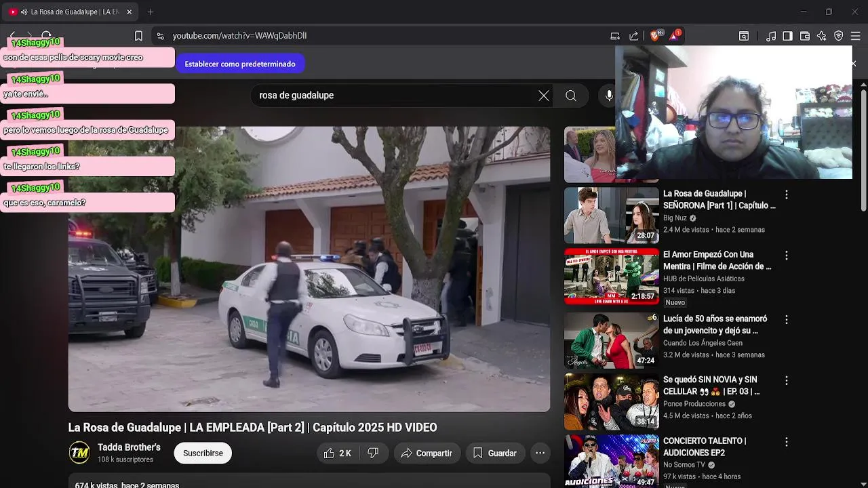Reload the page with the refresh icon
Screen dimensions: 868x488
(46, 35)
